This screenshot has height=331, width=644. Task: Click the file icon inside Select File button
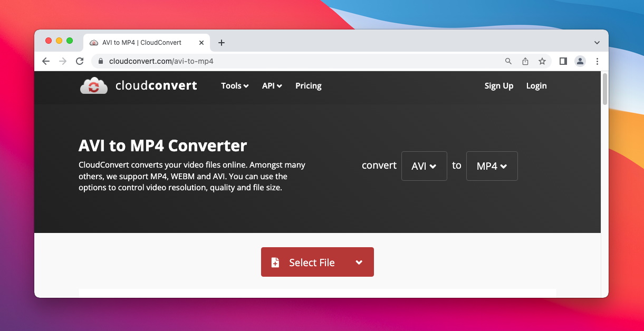(275, 262)
